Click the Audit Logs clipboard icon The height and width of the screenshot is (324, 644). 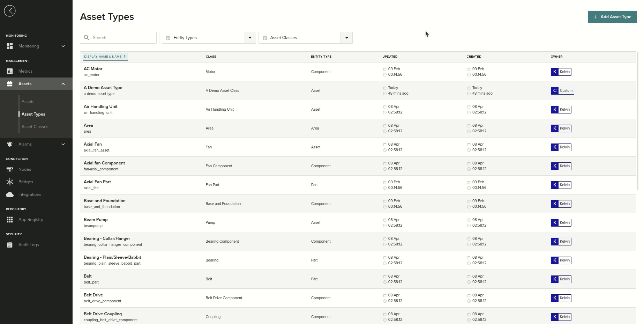(x=10, y=245)
